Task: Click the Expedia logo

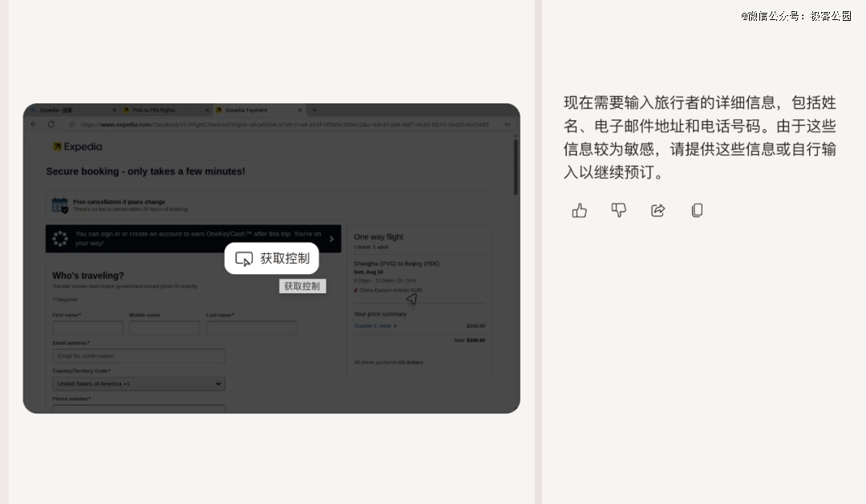Action: 77,147
